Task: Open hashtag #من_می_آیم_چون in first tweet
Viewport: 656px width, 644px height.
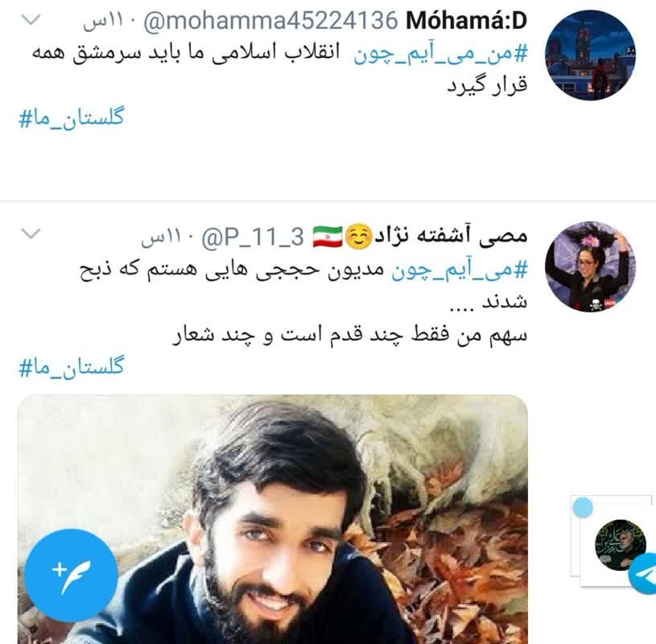Action: click(440, 55)
